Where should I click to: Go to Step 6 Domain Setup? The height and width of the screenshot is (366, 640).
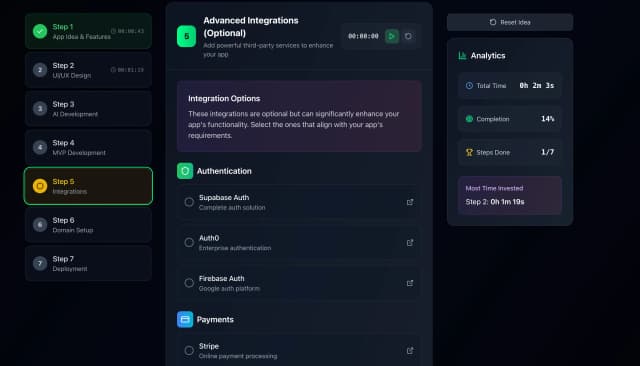(88, 224)
